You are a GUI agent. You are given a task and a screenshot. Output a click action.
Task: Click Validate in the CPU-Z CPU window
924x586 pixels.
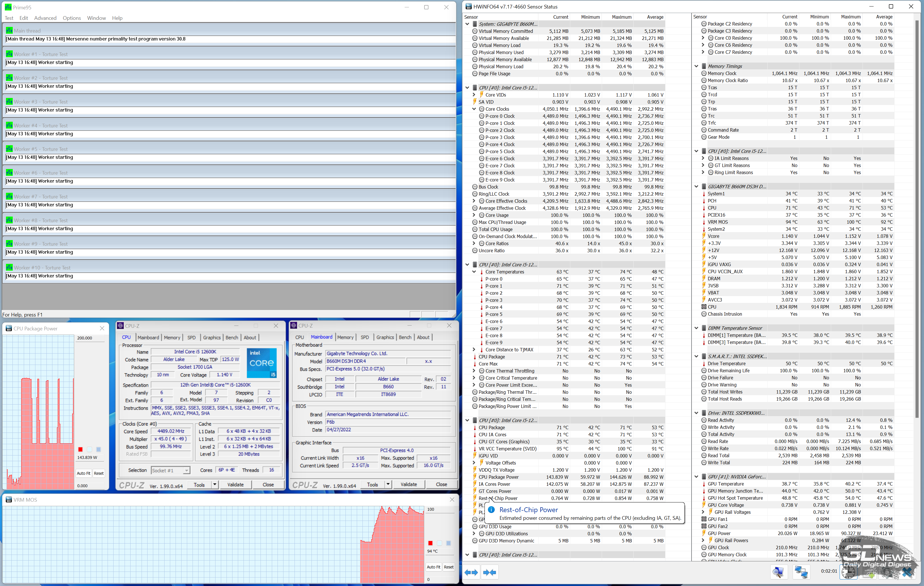pos(235,485)
